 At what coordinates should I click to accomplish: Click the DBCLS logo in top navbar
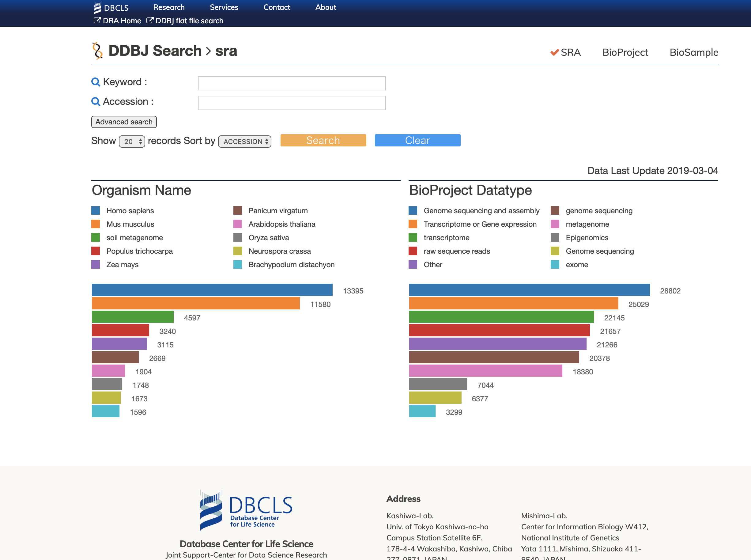pos(111,7)
